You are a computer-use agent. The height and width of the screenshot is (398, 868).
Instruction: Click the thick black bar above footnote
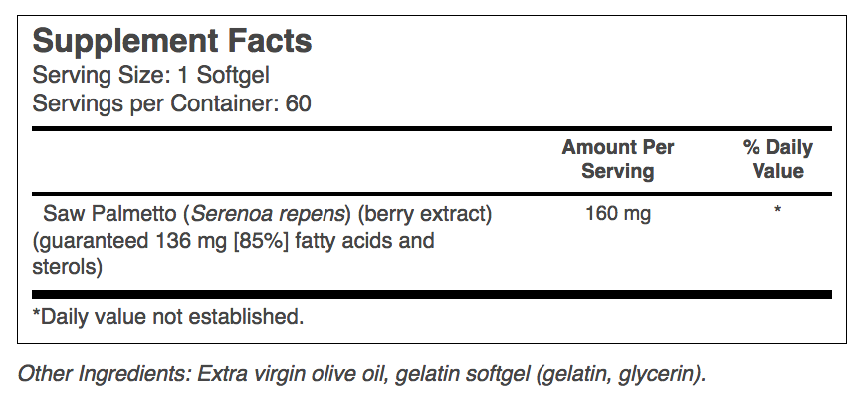(x=432, y=294)
